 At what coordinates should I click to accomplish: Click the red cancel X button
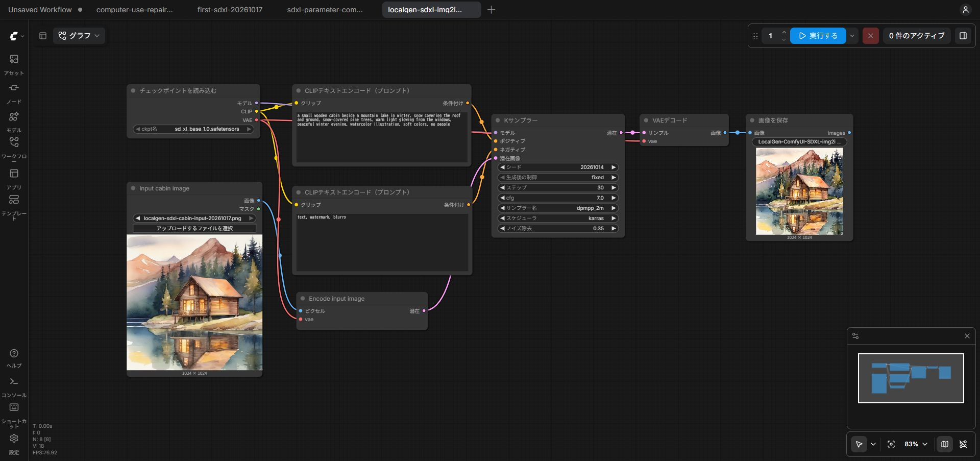pos(870,36)
